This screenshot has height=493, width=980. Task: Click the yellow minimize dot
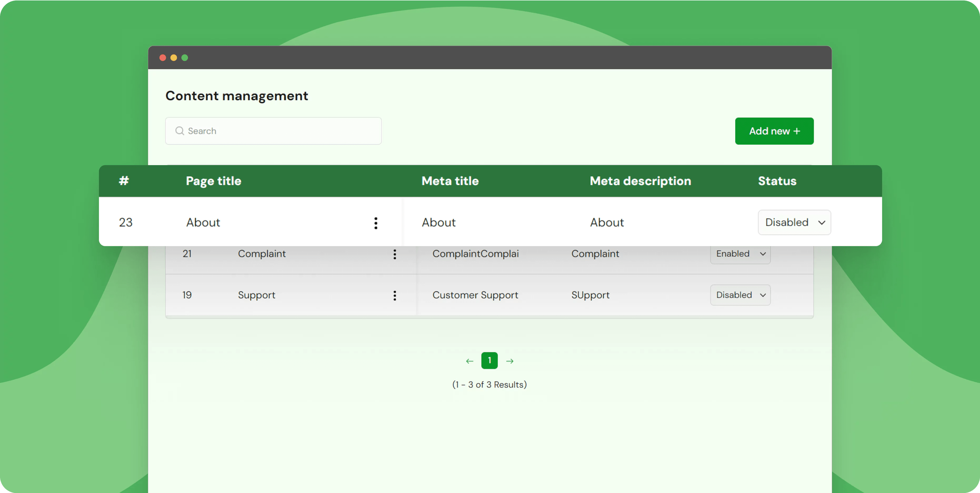(x=174, y=58)
